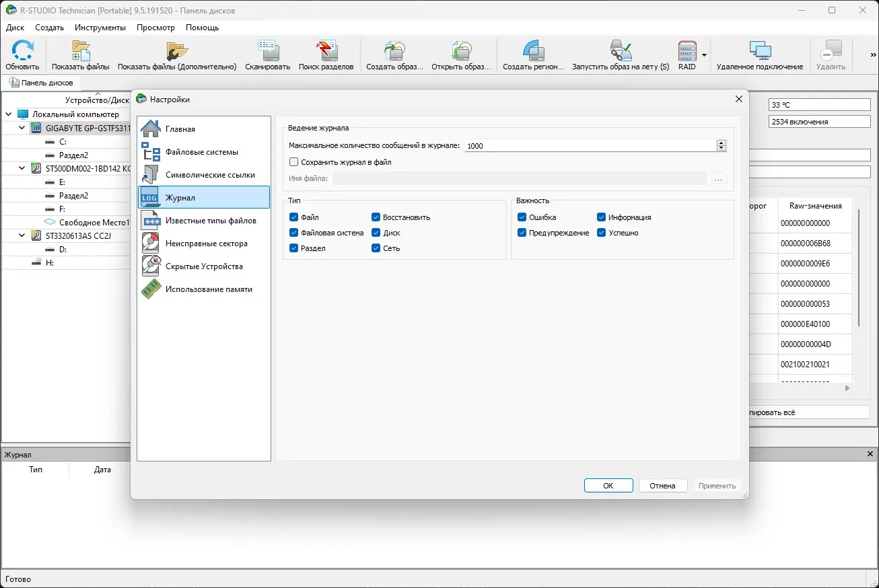Collapse the ST3320613AS disk node

(22, 235)
